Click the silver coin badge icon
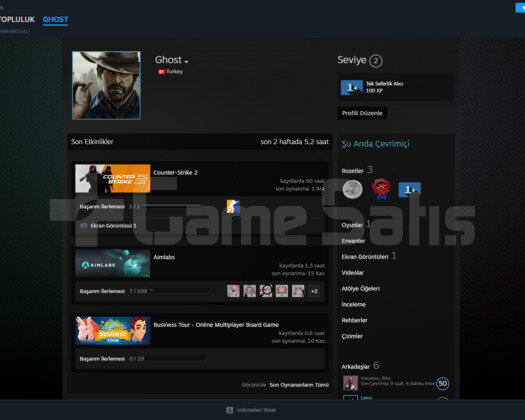This screenshot has height=420, width=525. click(352, 190)
